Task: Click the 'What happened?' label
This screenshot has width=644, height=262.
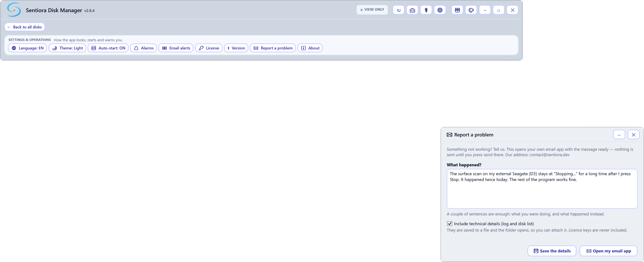Action: 464,165
